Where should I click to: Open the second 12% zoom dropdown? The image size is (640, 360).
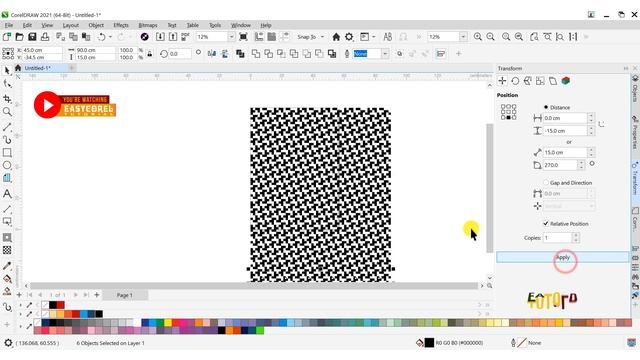pos(463,37)
